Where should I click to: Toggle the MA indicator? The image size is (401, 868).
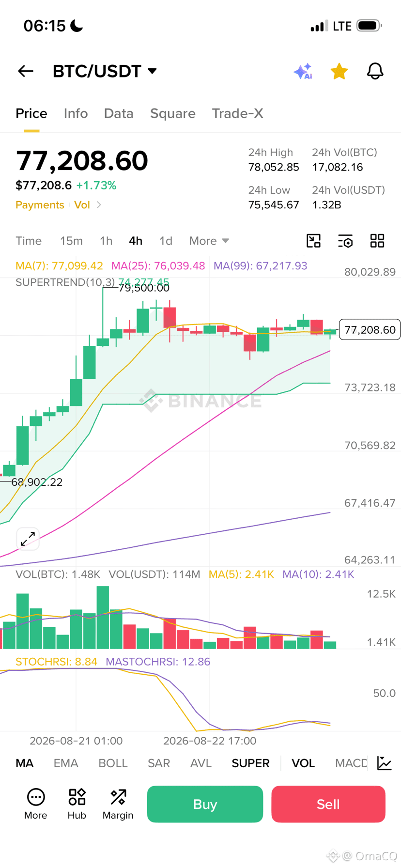pyautogui.click(x=25, y=763)
